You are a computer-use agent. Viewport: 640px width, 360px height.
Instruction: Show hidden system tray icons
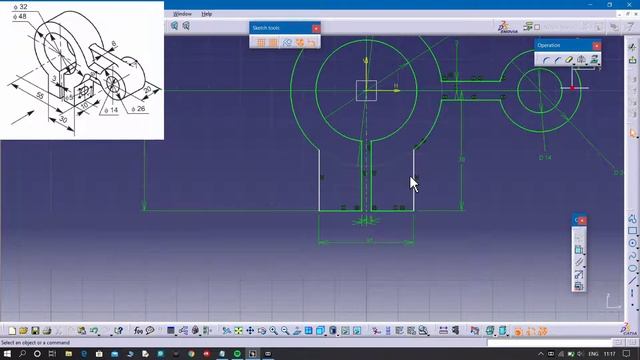point(540,353)
